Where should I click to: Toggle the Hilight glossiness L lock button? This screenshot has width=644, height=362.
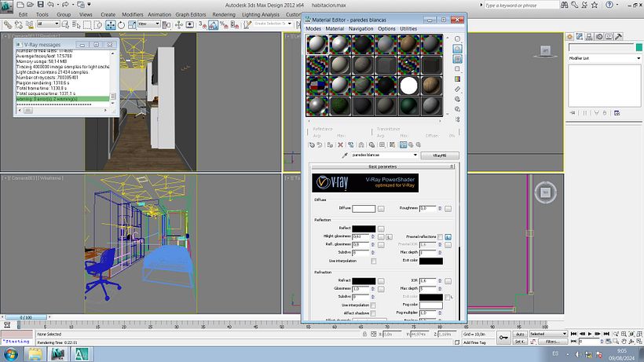point(389,237)
